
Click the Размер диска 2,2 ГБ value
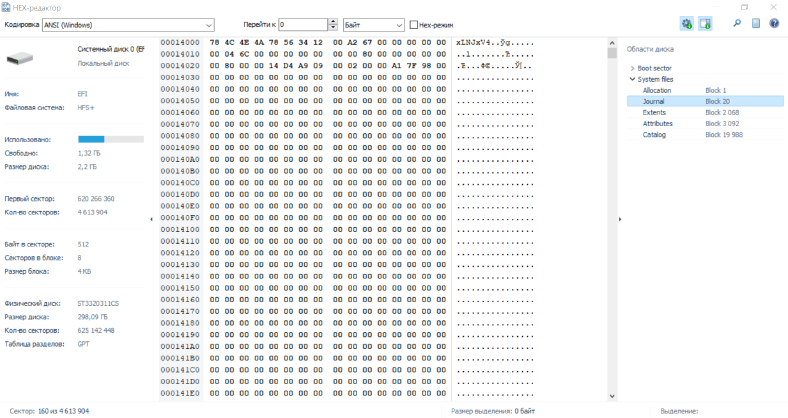(87, 167)
